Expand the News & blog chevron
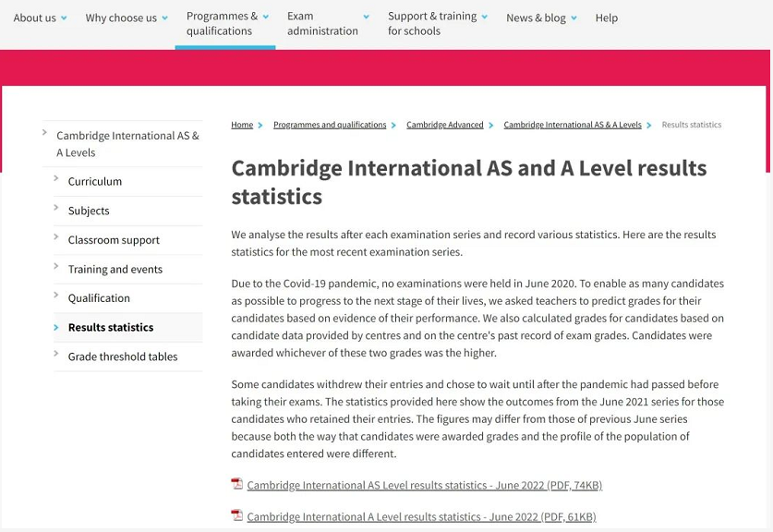The image size is (773, 532). coord(574,18)
